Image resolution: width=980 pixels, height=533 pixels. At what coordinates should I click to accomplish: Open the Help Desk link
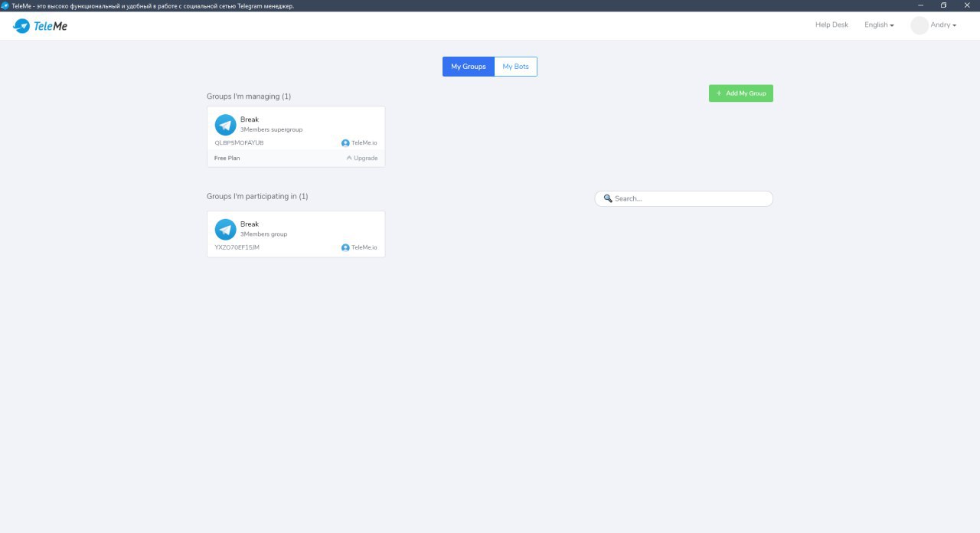(831, 25)
